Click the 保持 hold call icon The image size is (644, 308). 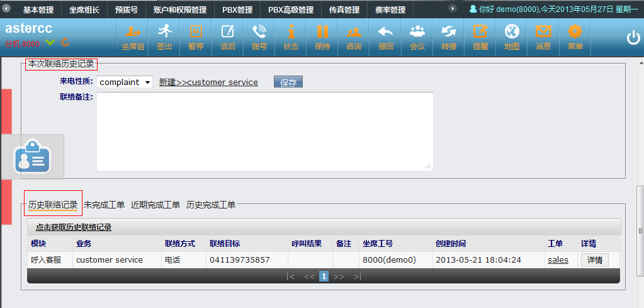point(322,37)
